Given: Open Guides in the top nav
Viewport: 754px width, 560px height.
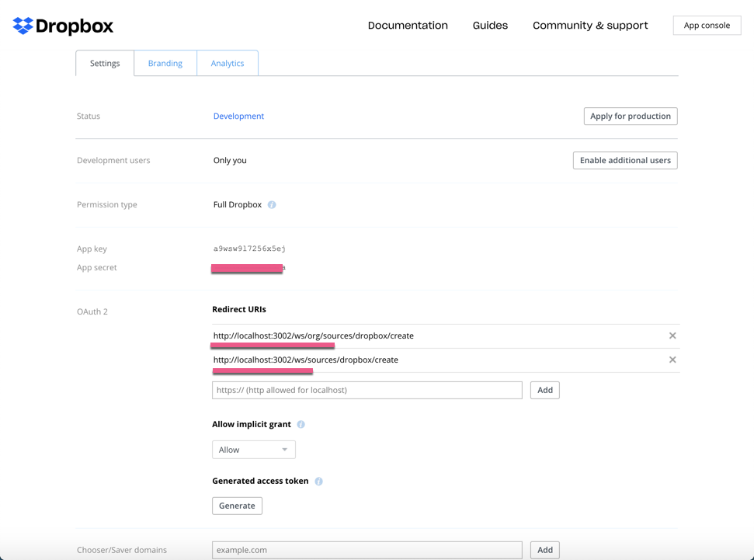Looking at the screenshot, I should click(490, 26).
